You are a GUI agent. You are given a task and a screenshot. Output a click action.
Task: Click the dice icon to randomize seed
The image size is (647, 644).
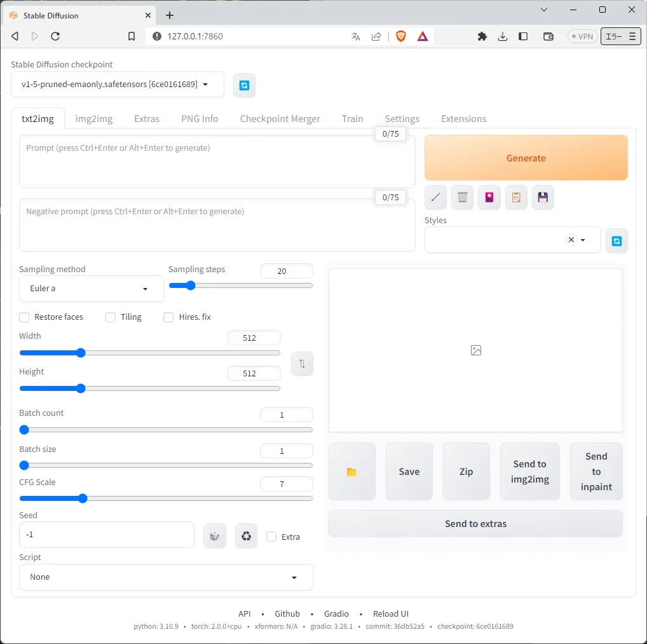pyautogui.click(x=215, y=537)
